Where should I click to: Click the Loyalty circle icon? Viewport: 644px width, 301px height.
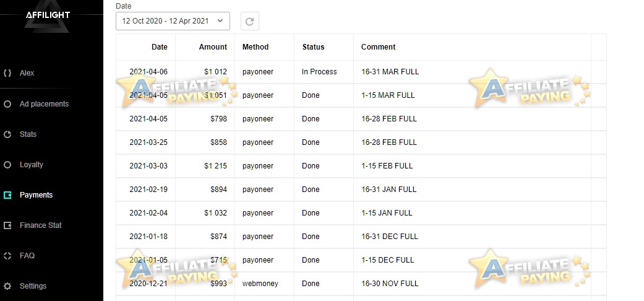click(x=7, y=165)
